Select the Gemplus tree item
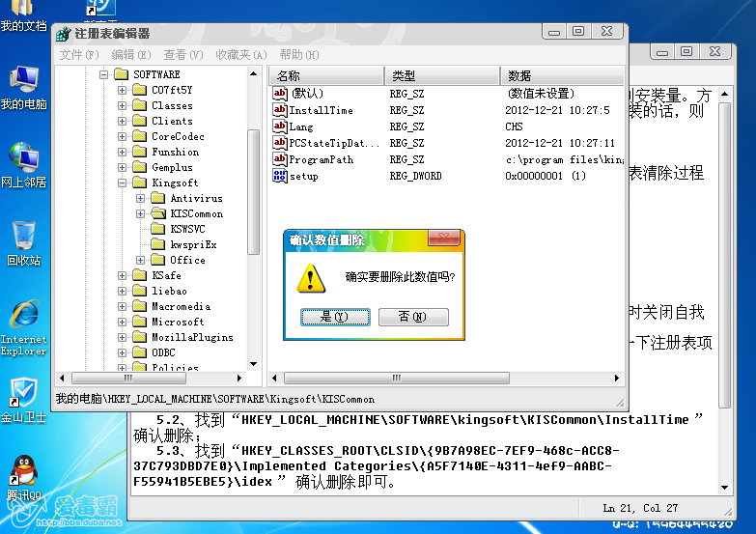This screenshot has width=756, height=534. [172, 167]
